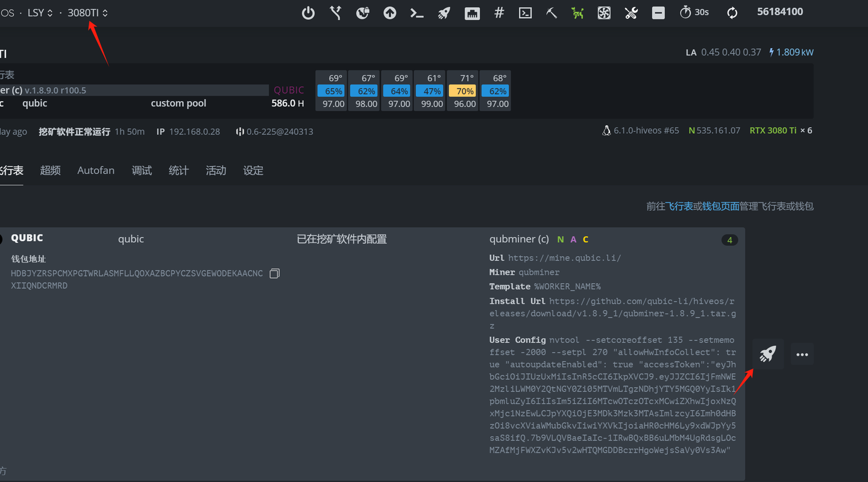Click the refresh circular arrows icon
Viewport: 868px width, 482px height.
pos(732,13)
